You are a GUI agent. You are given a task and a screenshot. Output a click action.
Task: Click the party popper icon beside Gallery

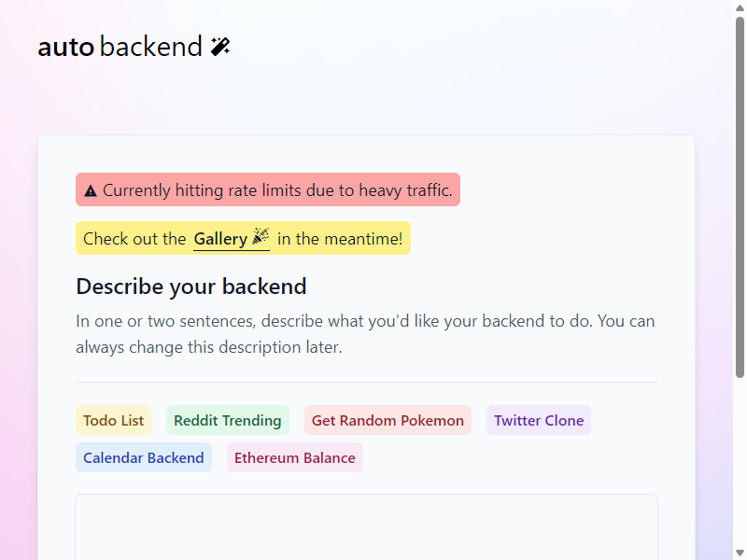(261, 236)
